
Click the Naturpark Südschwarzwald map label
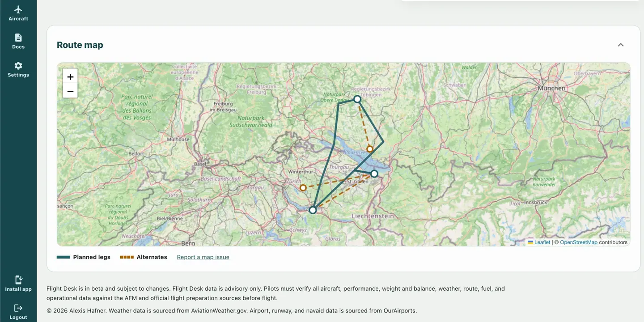(x=251, y=122)
